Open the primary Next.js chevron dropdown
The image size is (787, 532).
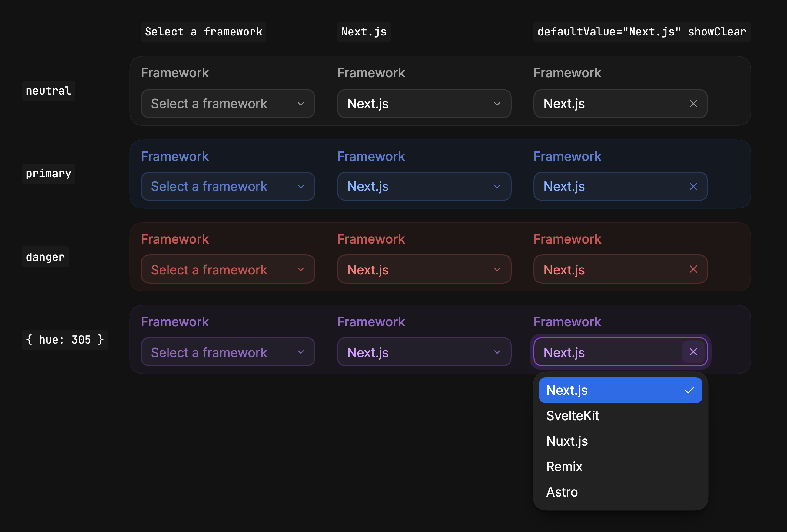point(424,186)
